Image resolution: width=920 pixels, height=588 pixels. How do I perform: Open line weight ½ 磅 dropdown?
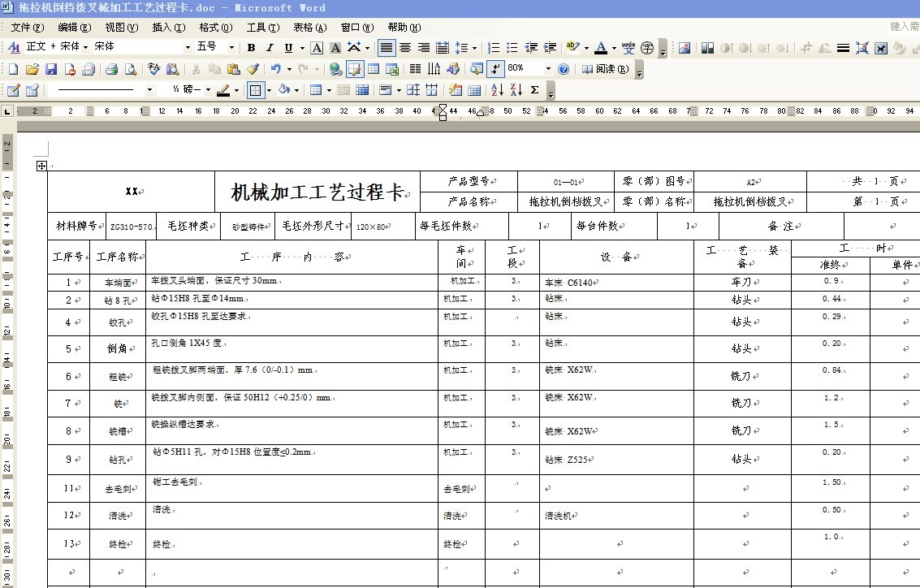[x=208, y=90]
